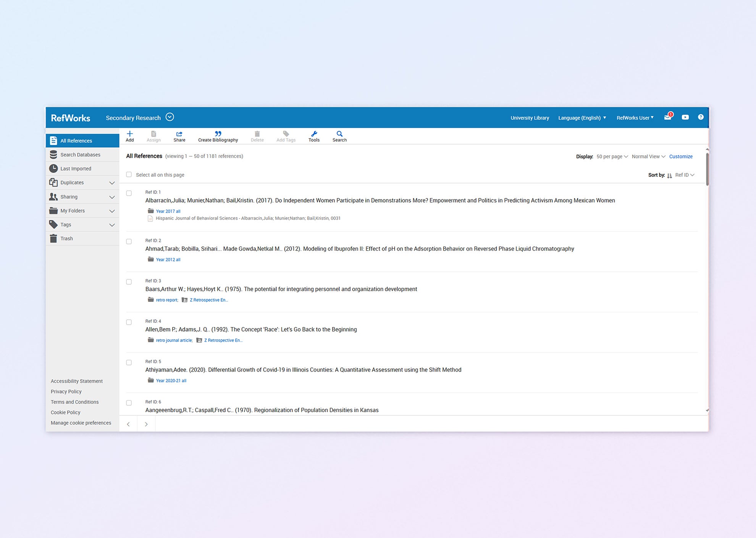Toggle the sort order direction icon
Screen dimensions: 756x538
pyautogui.click(x=669, y=176)
